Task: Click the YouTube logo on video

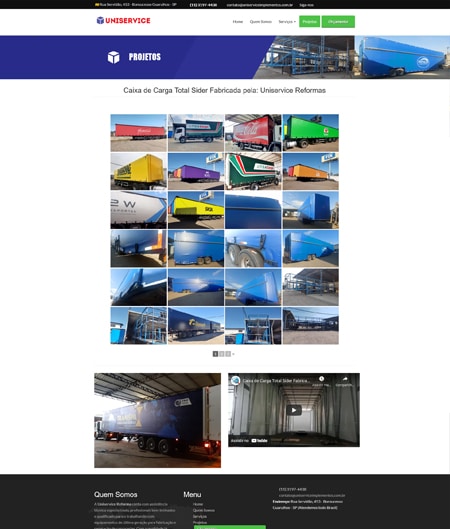Action: (x=259, y=440)
